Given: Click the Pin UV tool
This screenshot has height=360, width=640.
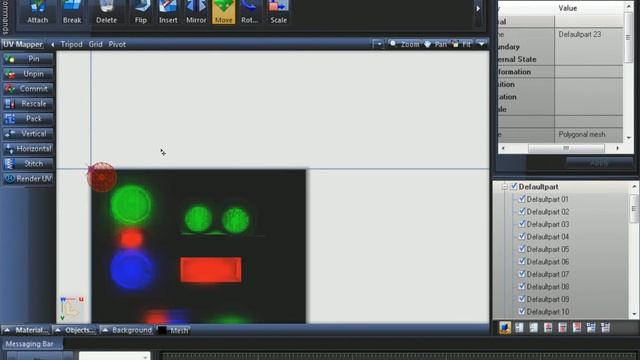Looking at the screenshot, I should pos(28,59).
